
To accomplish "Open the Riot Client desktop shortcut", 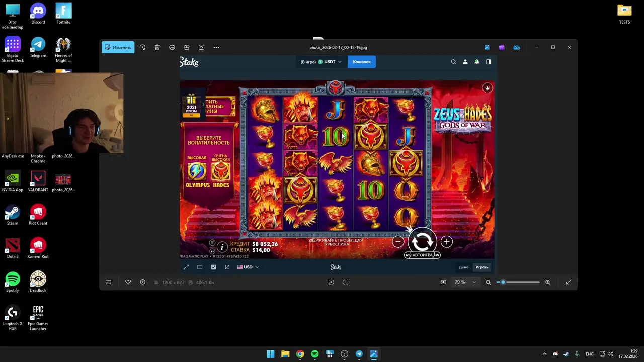I will (x=38, y=215).
